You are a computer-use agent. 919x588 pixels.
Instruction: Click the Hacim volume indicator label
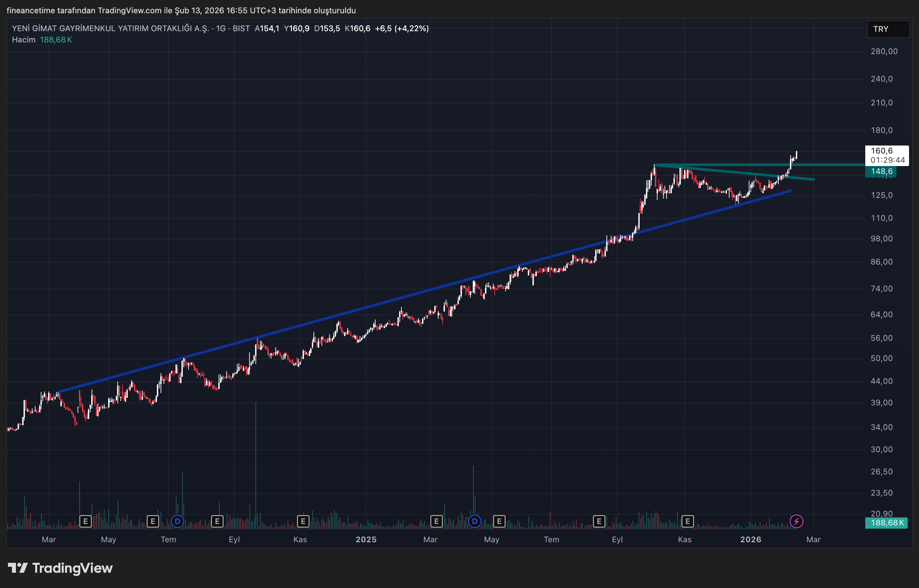[24, 40]
